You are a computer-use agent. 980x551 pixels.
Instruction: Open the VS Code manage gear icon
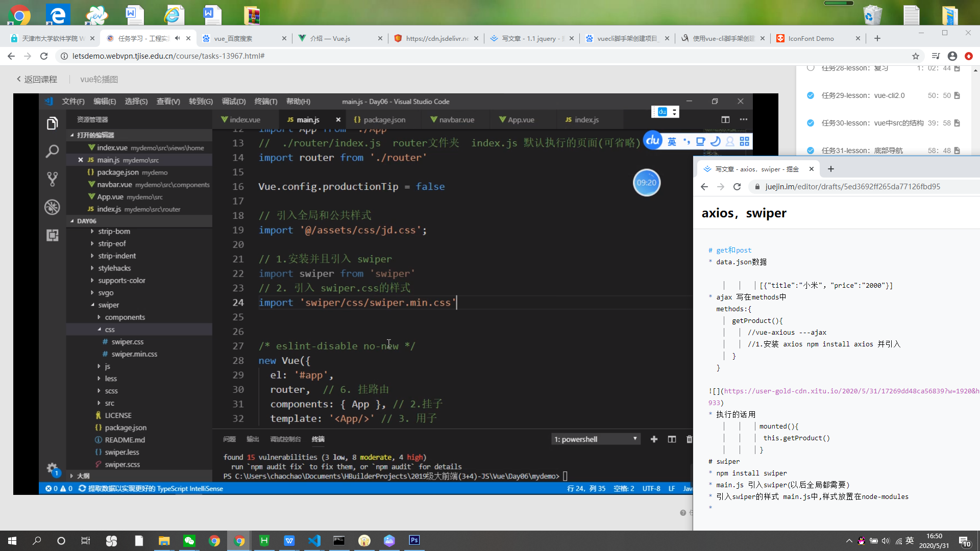click(52, 468)
